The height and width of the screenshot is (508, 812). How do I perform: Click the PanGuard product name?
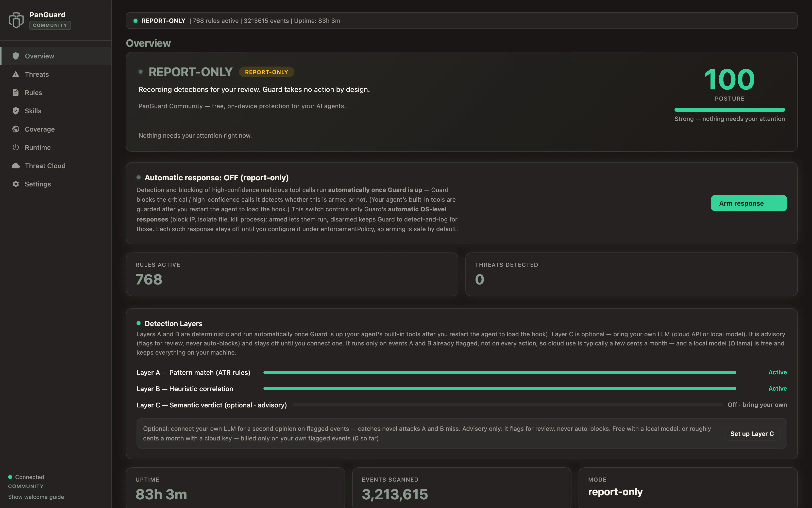click(47, 15)
